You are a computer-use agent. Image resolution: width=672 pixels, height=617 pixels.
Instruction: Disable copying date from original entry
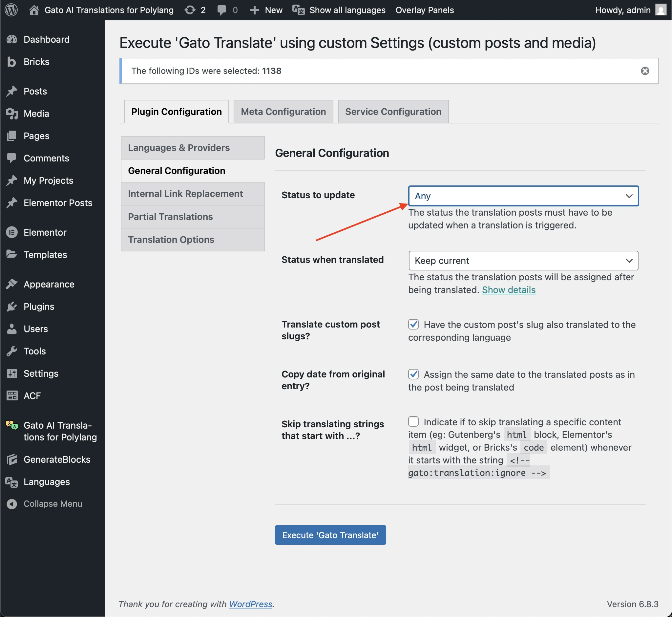tap(413, 374)
